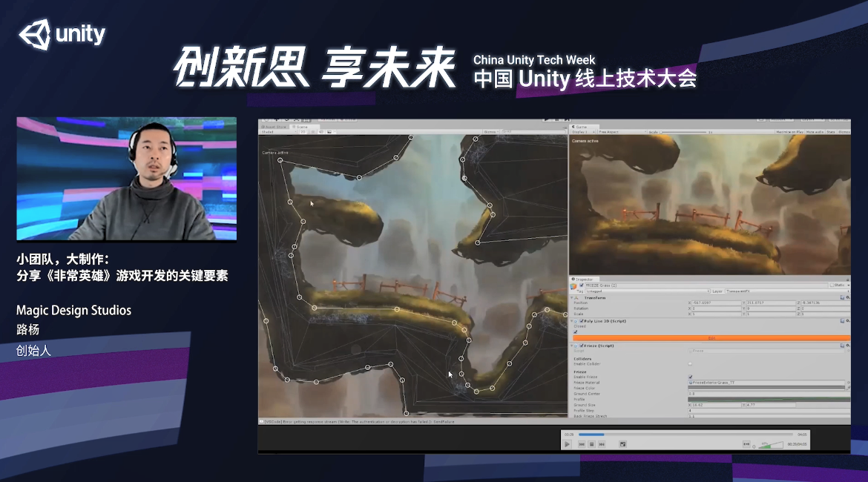868x482 pixels.
Task: Click the Frieze Color eyedropper icon
Action: point(848,388)
